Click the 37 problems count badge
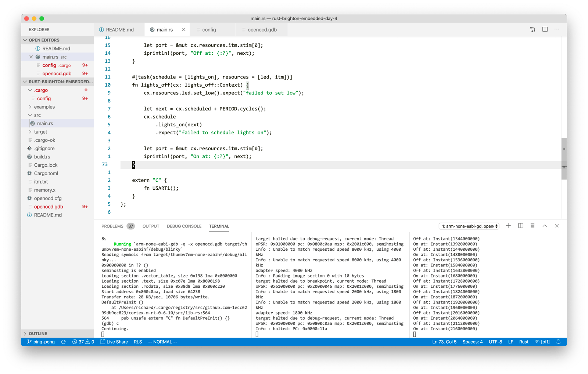Viewport: 588px width, 374px height. tap(130, 226)
